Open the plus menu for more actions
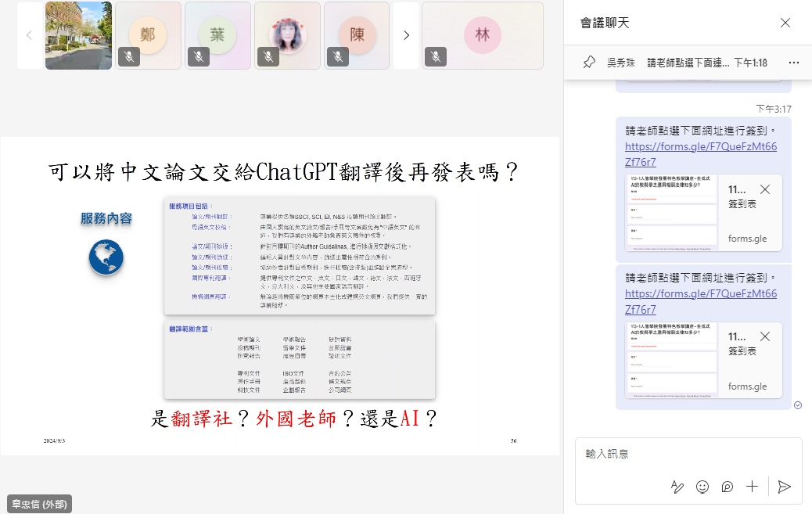812x514 pixels. 752,487
